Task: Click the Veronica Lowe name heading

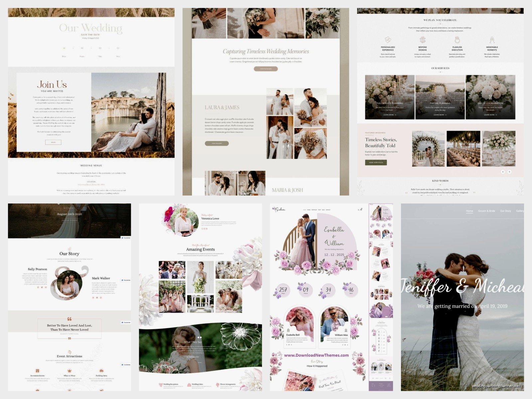Action: tap(210, 218)
